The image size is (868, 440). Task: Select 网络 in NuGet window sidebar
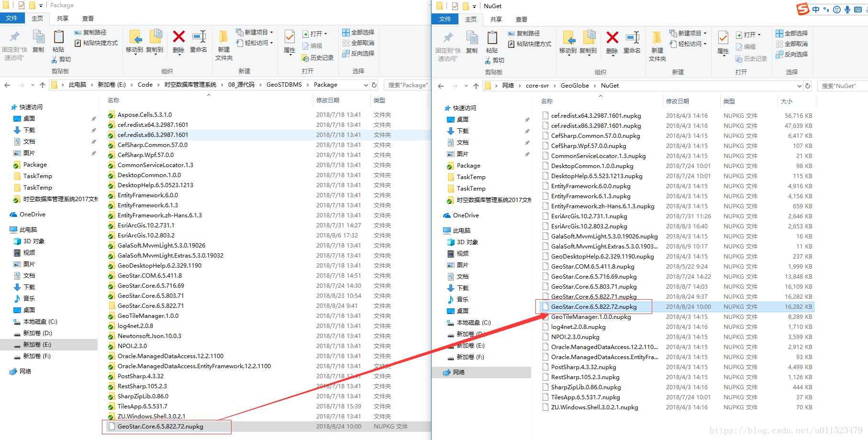point(482,372)
